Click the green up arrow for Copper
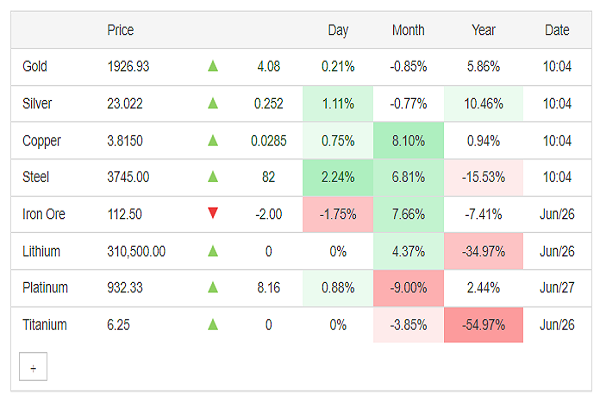Screen dimensions: 600x400 click(x=212, y=141)
